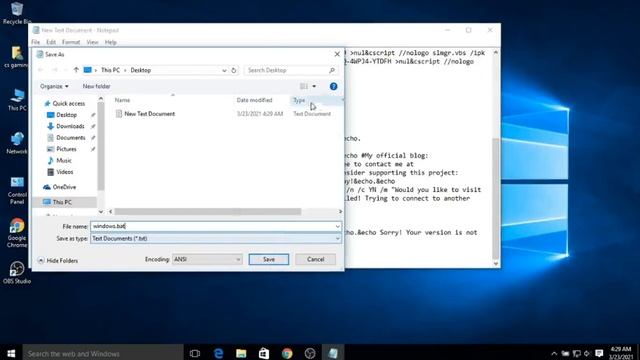Sort by the Type column header
640x360 pixels.
click(299, 100)
